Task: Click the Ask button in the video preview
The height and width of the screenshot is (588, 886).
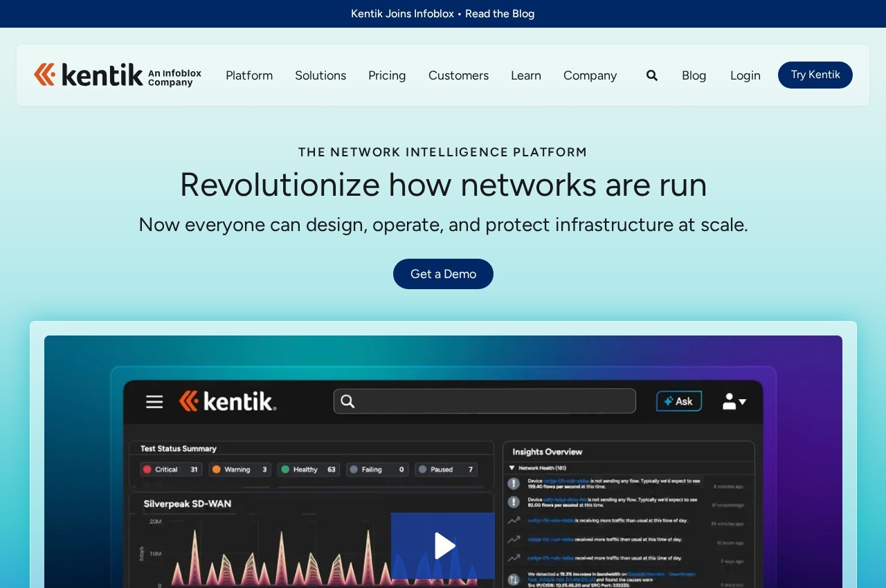Action: point(678,401)
